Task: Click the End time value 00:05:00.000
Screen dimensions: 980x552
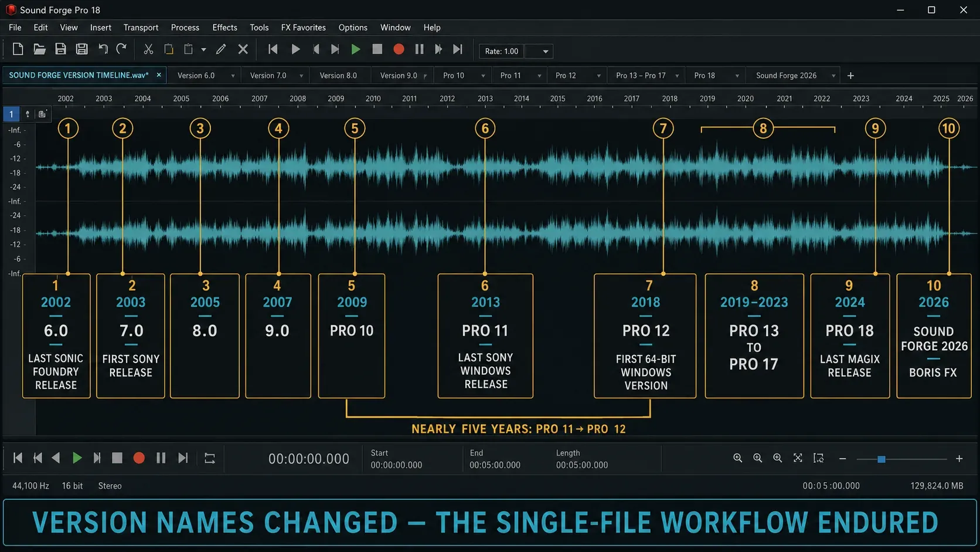Action: click(x=495, y=465)
